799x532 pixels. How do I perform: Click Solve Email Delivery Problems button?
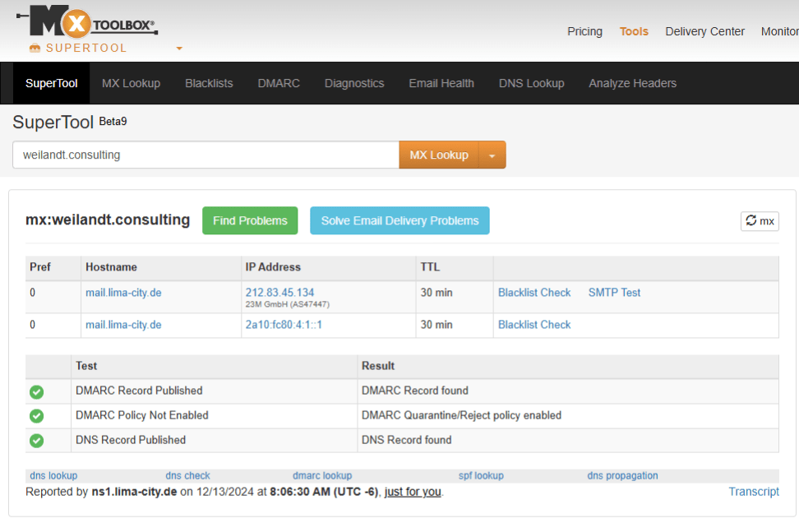tap(399, 220)
